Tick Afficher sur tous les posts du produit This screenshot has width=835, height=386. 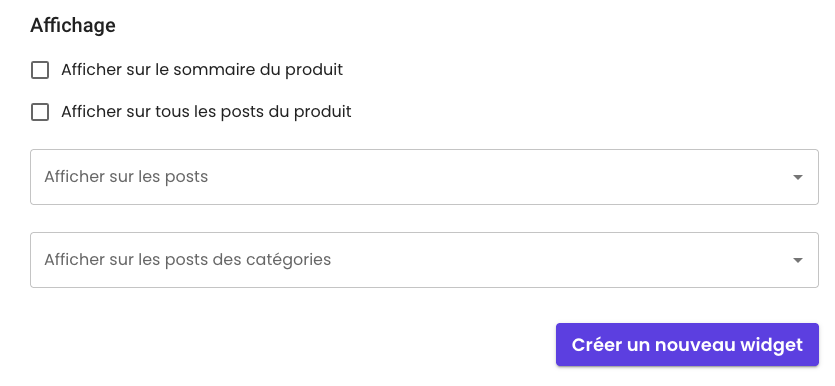pyautogui.click(x=40, y=112)
